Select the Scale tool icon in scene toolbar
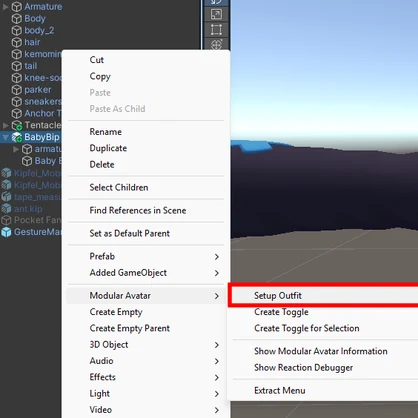418x418 pixels. coord(216,14)
